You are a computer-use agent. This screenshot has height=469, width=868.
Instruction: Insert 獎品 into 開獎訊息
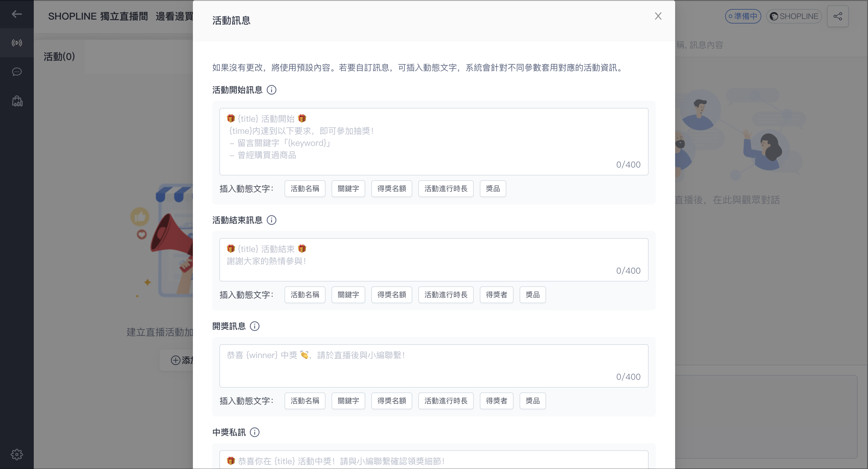pyautogui.click(x=532, y=401)
